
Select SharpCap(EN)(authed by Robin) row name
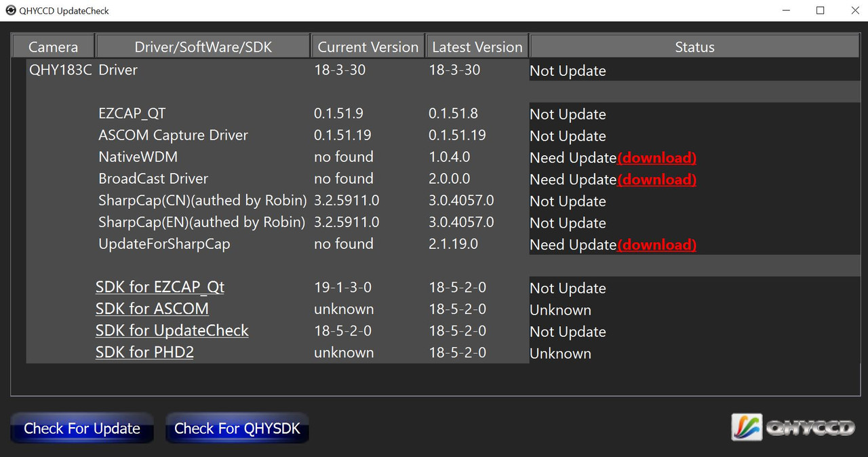click(202, 222)
